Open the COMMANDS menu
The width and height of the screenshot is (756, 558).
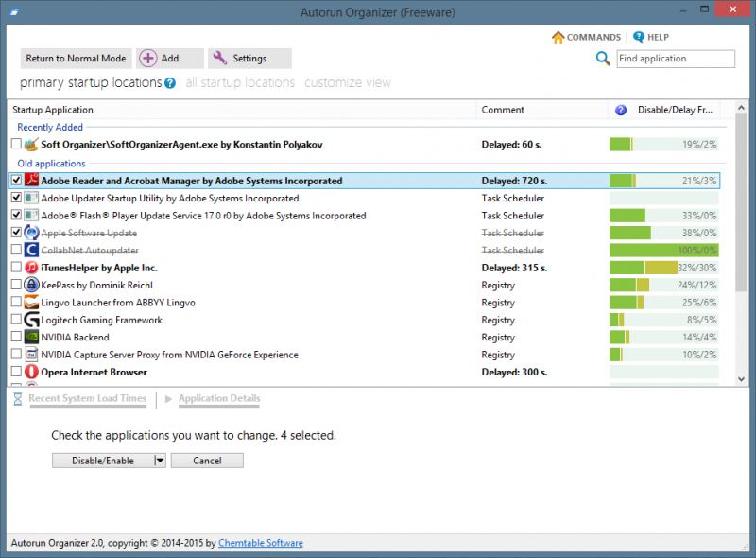[x=593, y=37]
